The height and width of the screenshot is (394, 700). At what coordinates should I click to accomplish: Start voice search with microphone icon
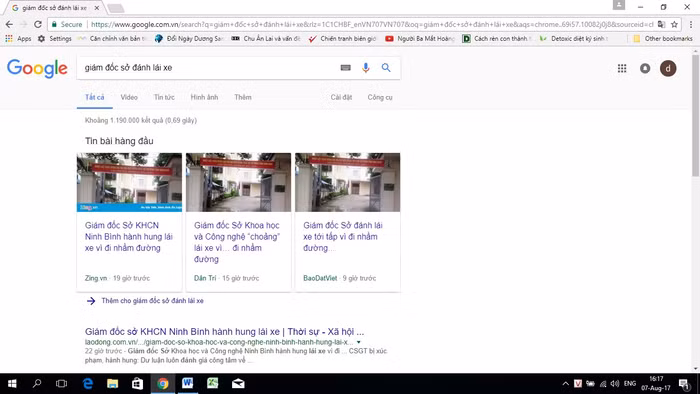pyautogui.click(x=366, y=68)
